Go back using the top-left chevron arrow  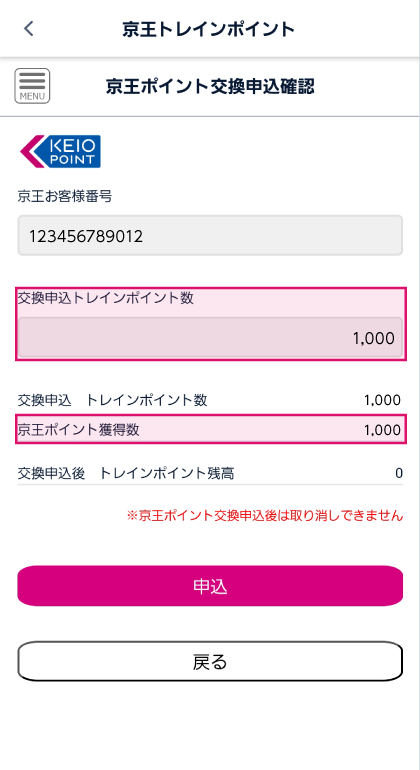(x=29, y=28)
